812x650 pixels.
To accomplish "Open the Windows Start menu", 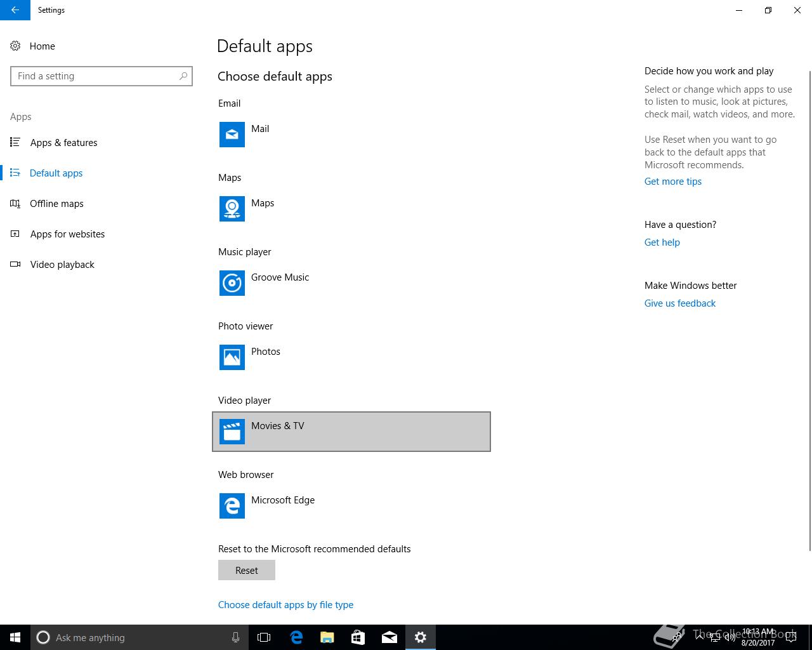I will (x=15, y=637).
